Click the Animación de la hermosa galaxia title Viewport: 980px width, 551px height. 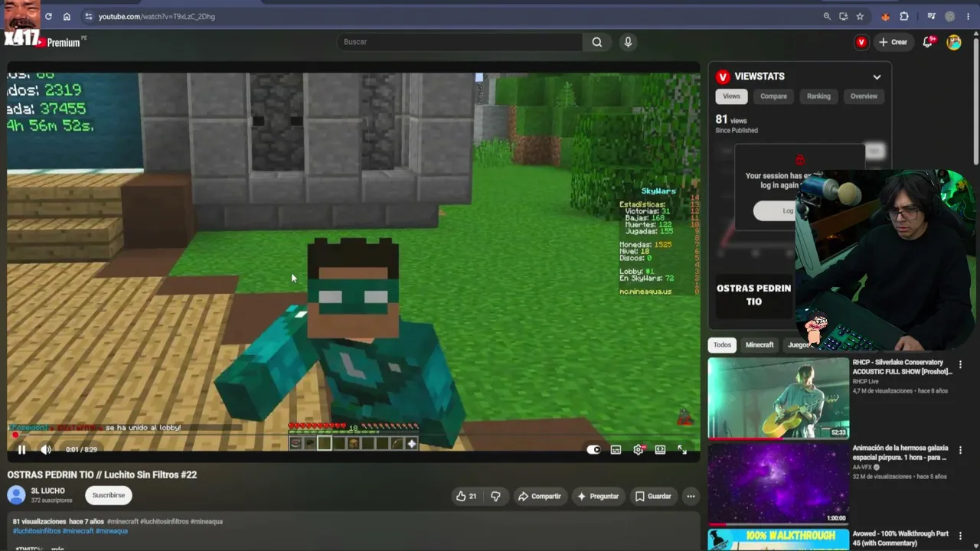tap(900, 453)
